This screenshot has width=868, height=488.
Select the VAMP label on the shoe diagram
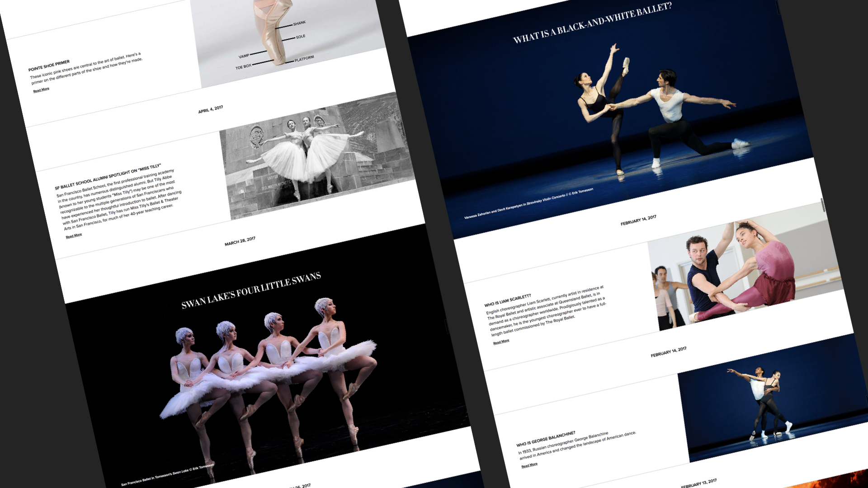pos(244,56)
